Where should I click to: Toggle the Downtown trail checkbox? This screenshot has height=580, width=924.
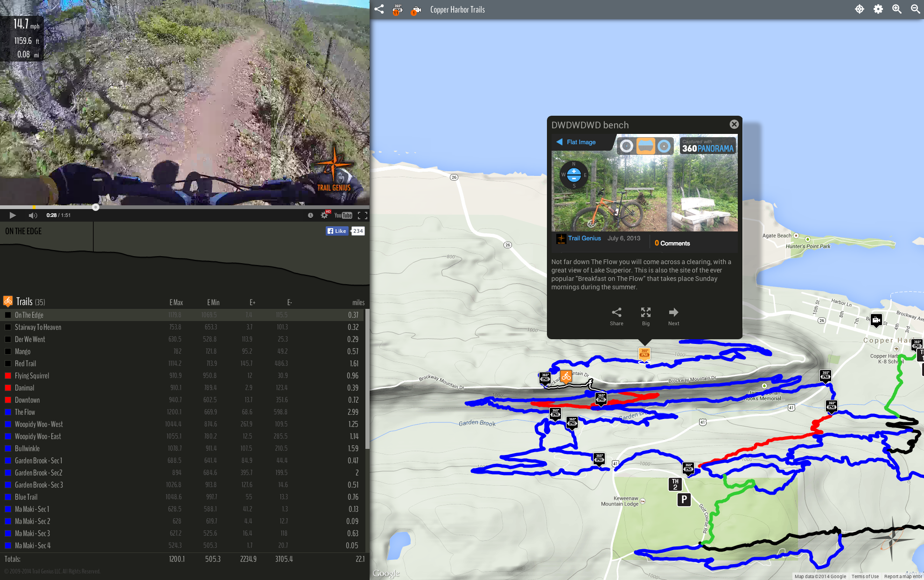tap(8, 400)
